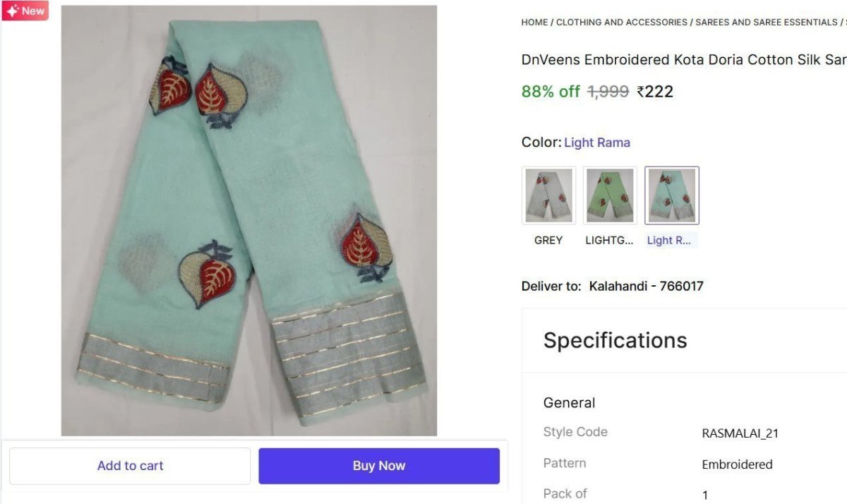Click the Add to cart button
Viewport: 847px width, 504px height.
coord(130,465)
